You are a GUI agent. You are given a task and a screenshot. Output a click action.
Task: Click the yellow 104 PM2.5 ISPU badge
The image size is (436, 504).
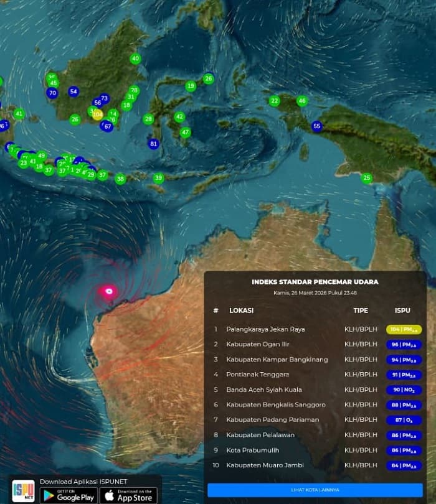click(x=404, y=329)
